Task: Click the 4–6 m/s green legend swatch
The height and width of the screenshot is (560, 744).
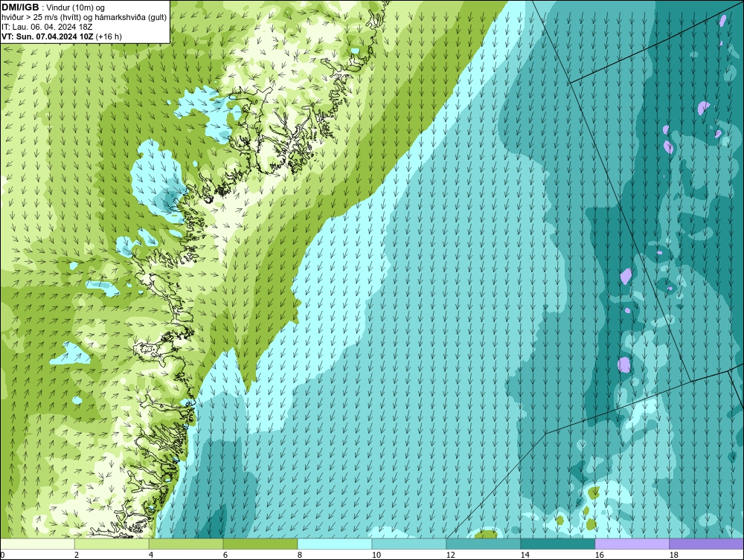Action: [186, 544]
